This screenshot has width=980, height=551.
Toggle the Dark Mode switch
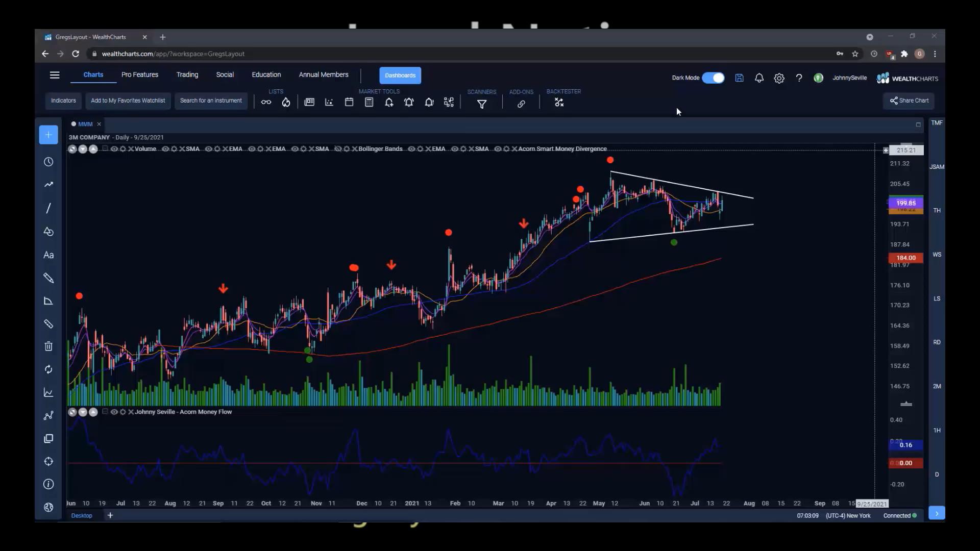713,78
